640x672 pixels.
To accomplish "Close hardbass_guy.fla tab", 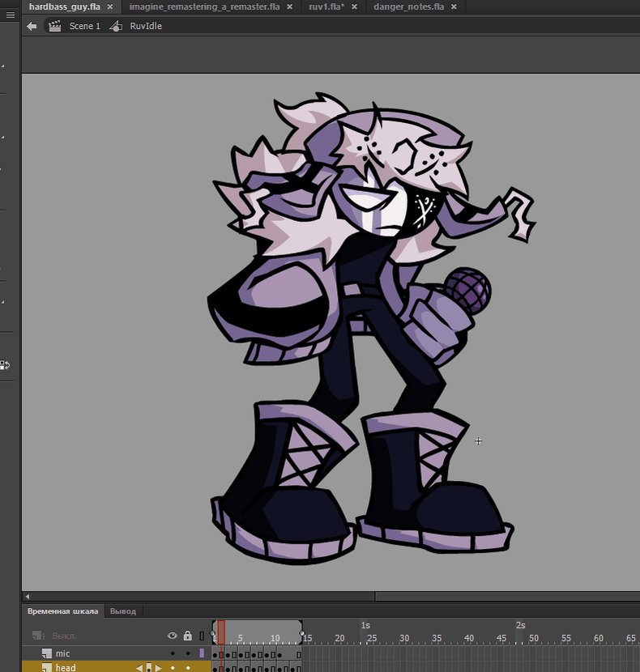I will (x=110, y=6).
